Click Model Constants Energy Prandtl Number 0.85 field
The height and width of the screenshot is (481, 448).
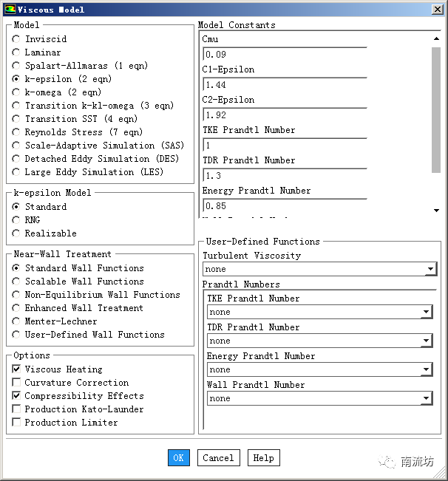(x=285, y=206)
